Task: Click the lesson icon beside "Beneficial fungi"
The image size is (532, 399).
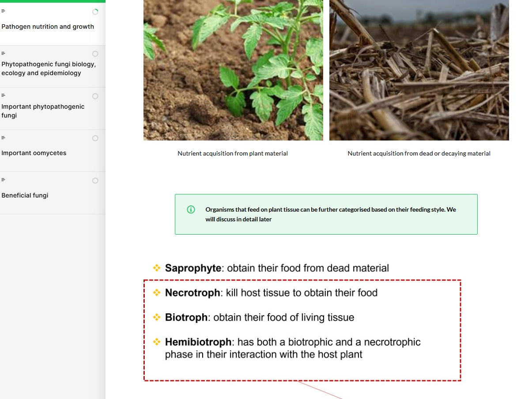Action: point(4,180)
